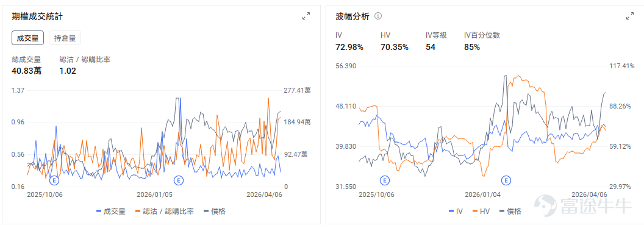Screen dimensions: 644x228
Task: Click the 2026/01/05 date axis label
Action: tap(154, 194)
